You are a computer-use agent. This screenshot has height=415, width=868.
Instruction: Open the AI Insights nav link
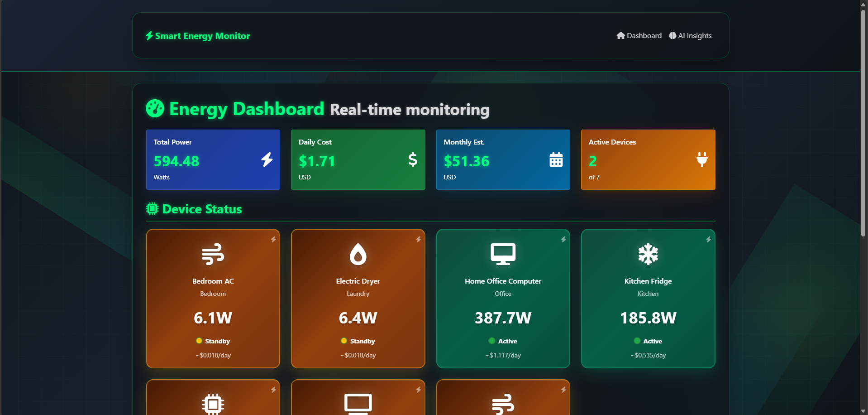[690, 35]
